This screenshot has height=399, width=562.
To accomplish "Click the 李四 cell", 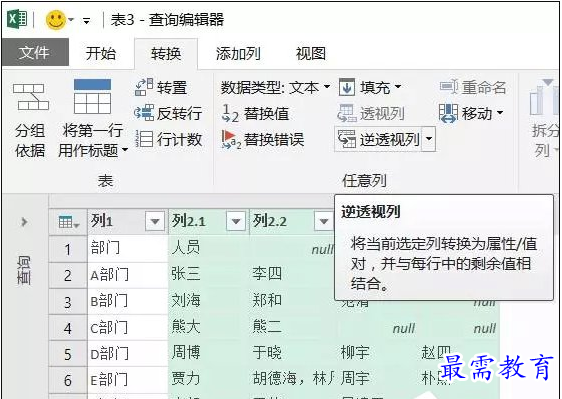I will pyautogui.click(x=292, y=275).
